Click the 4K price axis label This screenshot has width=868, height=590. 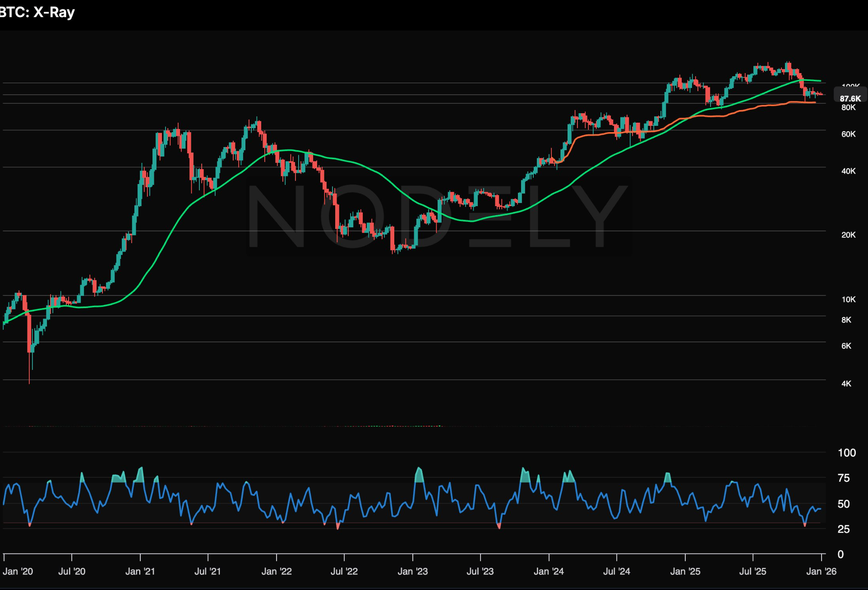point(846,384)
